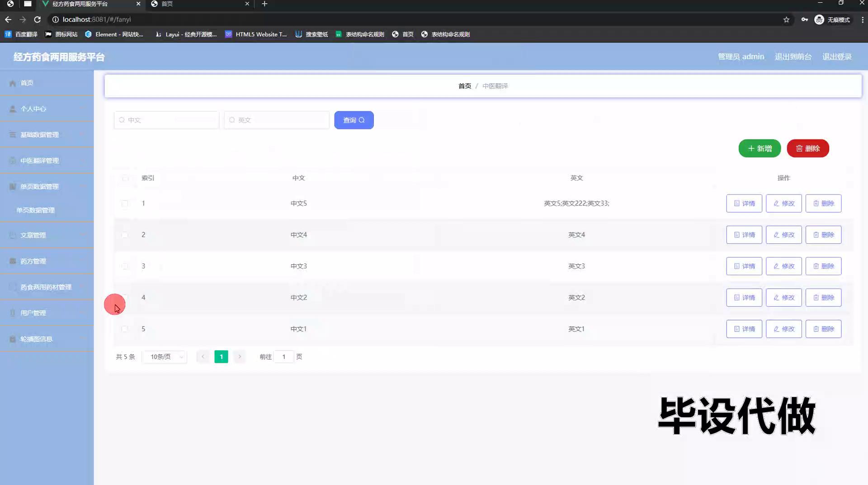Click the browser reload icon

click(38, 19)
